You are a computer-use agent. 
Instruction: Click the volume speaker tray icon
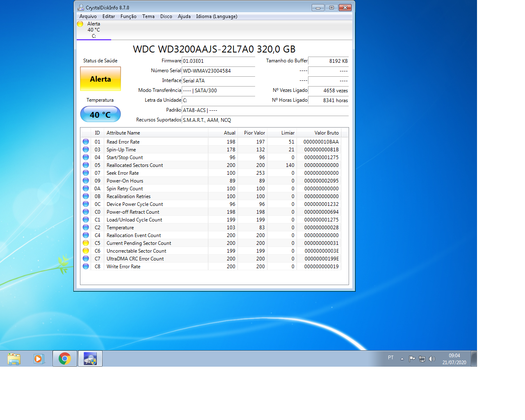432,359
